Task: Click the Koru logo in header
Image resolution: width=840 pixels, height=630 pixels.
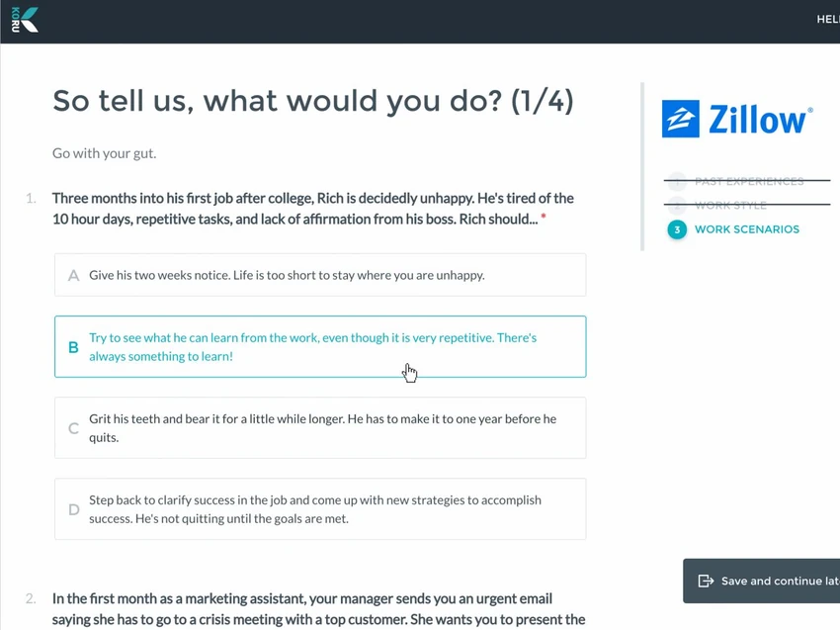Action: click(24, 20)
